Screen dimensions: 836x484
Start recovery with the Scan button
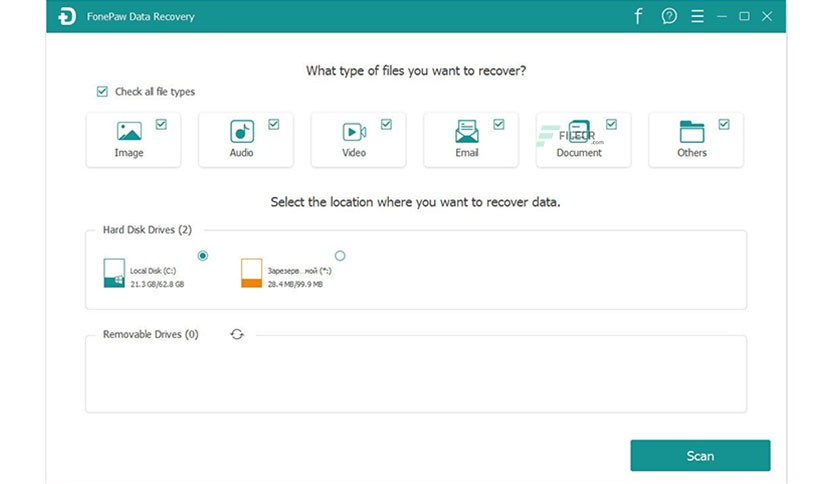click(700, 456)
